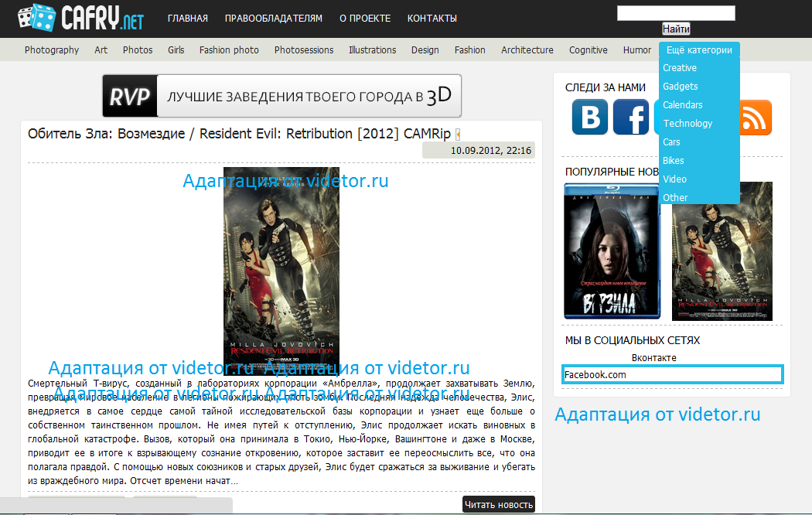Open Resident Evil thumbnail in popular news
The image size is (812, 515).
[x=722, y=251]
